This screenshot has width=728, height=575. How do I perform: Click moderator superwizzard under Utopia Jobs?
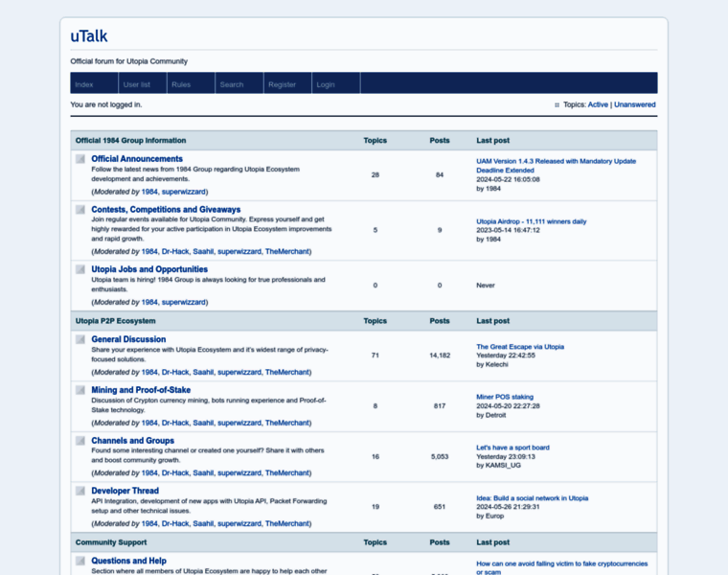tap(183, 302)
